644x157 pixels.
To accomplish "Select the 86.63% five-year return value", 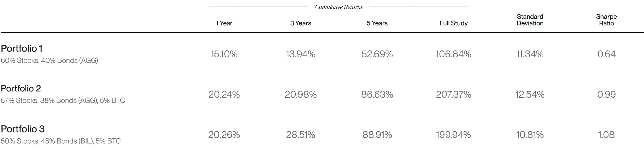I will click(377, 94).
